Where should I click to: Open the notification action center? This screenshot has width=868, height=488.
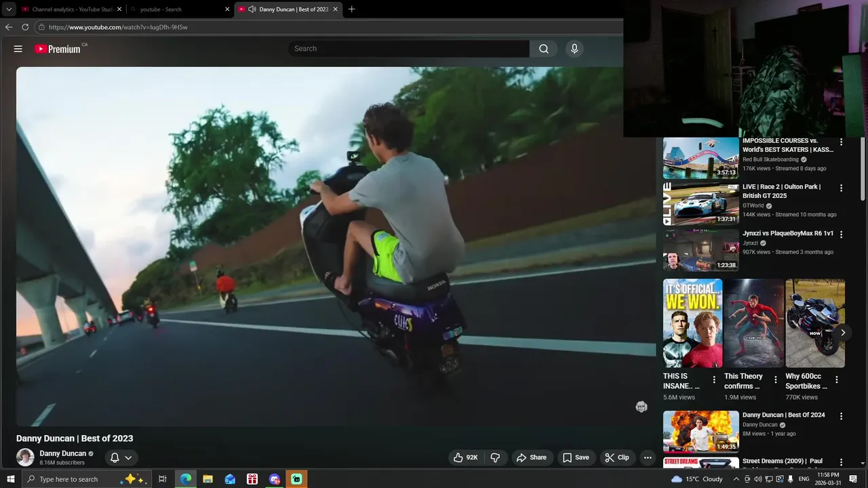[x=854, y=479]
